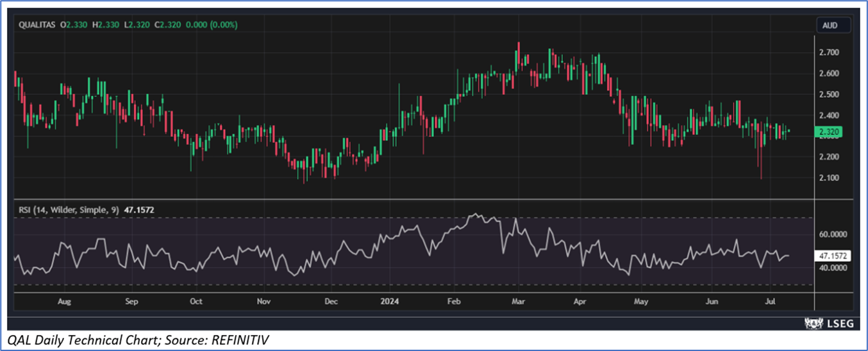Click the LSEG text wordmark
This screenshot has height=351, width=868.
[x=842, y=324]
